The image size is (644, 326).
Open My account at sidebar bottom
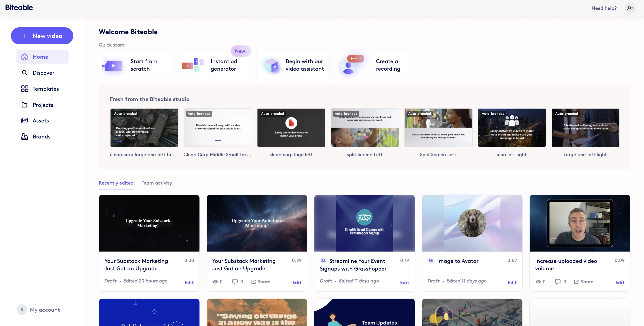(45, 310)
